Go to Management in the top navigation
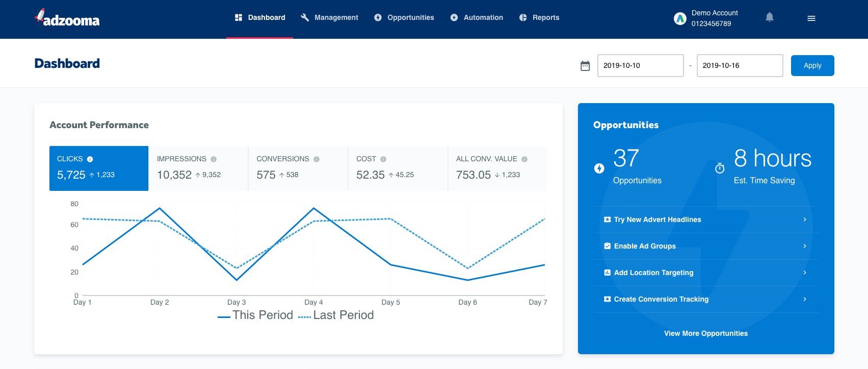 point(329,18)
